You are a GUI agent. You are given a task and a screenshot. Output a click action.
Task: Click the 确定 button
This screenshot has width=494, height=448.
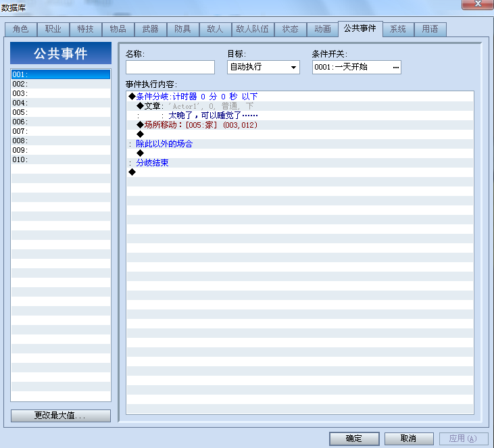point(354,439)
